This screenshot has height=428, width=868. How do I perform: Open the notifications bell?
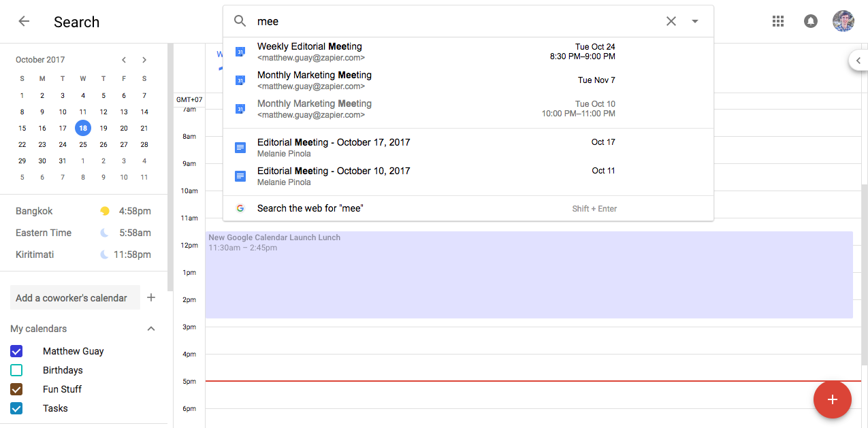811,21
